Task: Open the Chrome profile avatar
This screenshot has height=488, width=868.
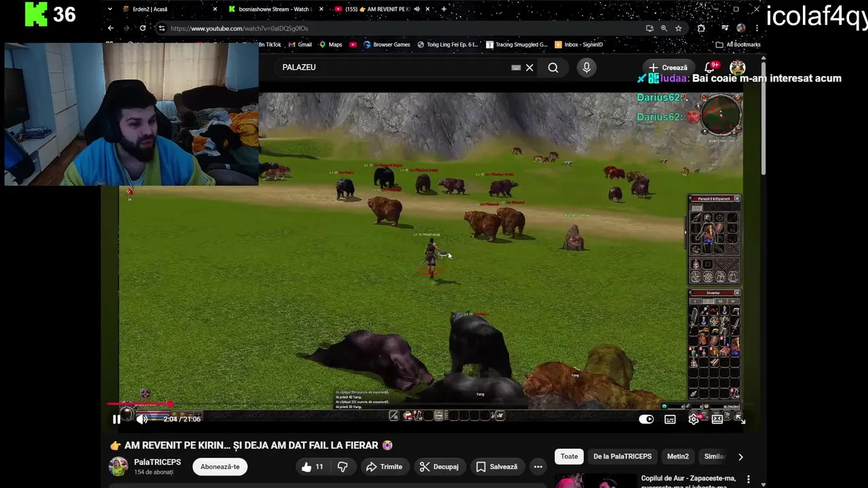Action: pos(741,28)
